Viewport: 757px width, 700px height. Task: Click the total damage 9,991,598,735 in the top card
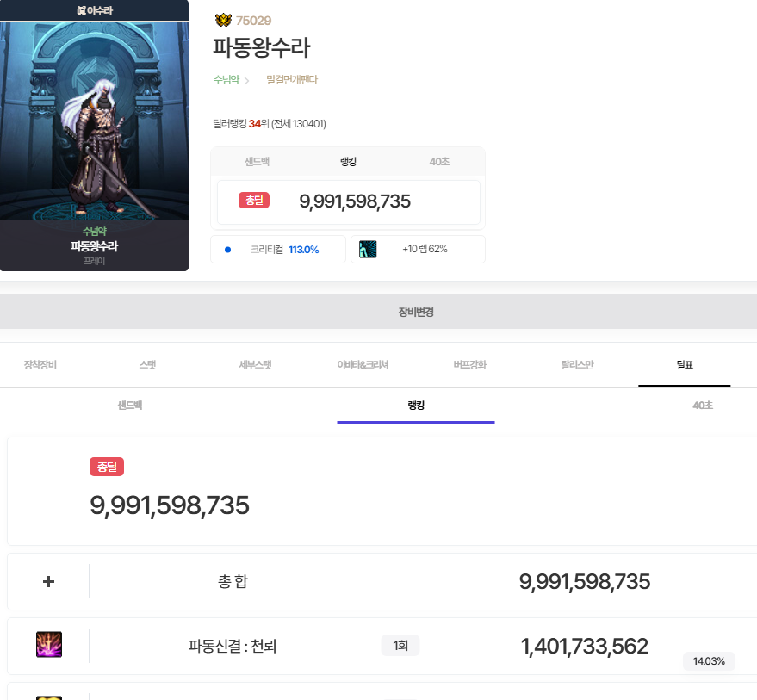tap(355, 201)
